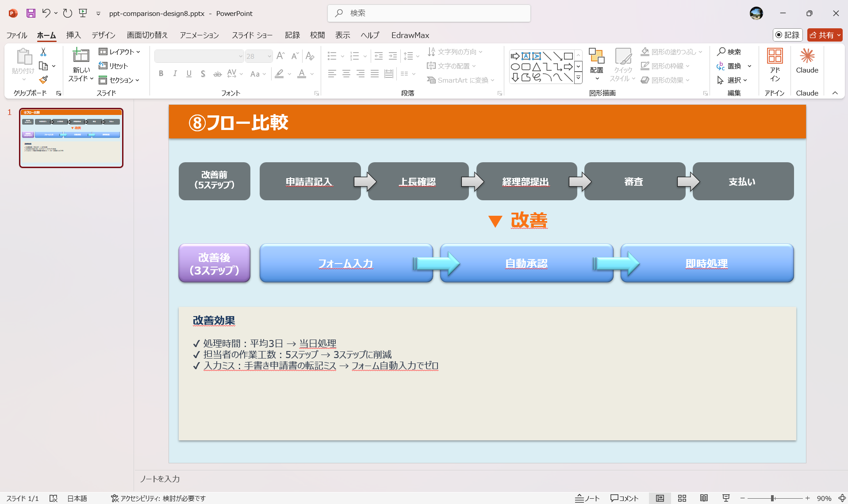Cut the selection with scissors icon
Image resolution: width=848 pixels, height=504 pixels.
click(43, 52)
